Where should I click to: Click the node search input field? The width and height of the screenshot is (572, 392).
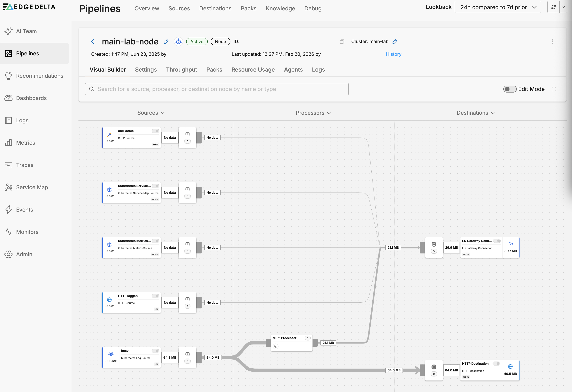[x=217, y=89]
